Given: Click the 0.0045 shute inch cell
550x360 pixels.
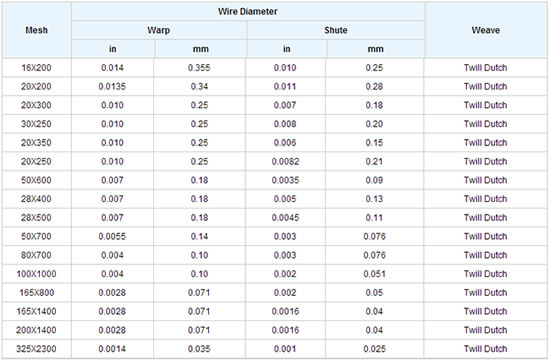Looking at the screenshot, I should [285, 218].
